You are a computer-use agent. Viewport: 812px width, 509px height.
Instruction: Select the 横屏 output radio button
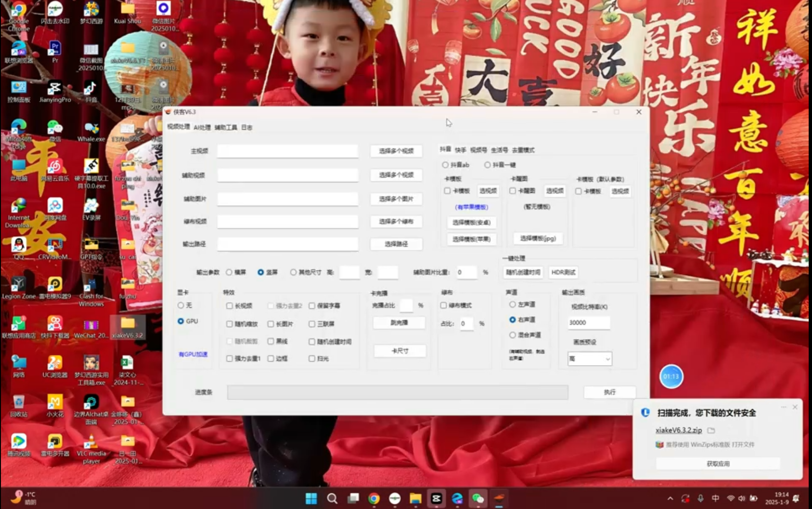click(x=229, y=272)
